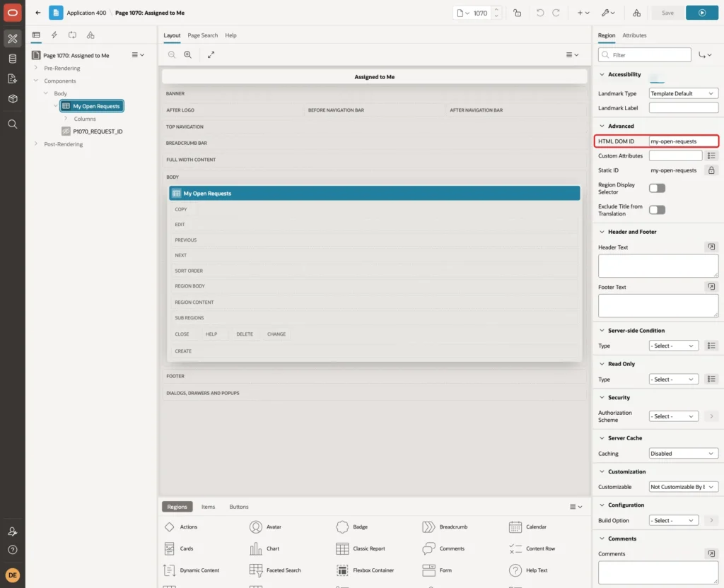Click the page number 1070 field
Image resolution: width=724 pixels, height=588 pixels.
coord(480,13)
